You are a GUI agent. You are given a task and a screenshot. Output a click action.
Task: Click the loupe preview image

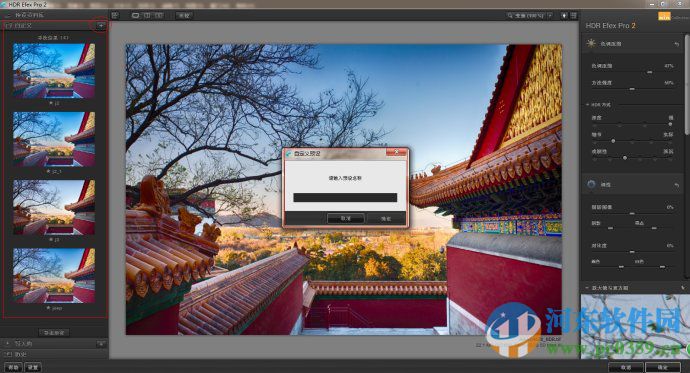[x=635, y=326]
